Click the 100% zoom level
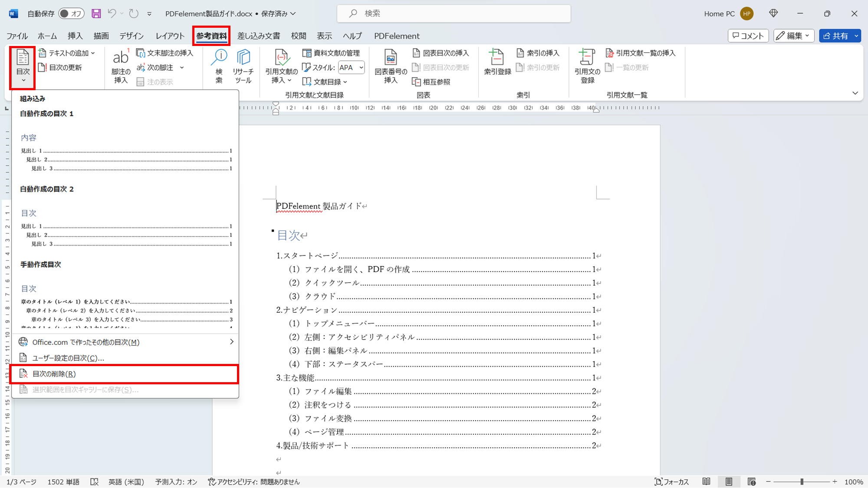The image size is (868, 488). 853,481
